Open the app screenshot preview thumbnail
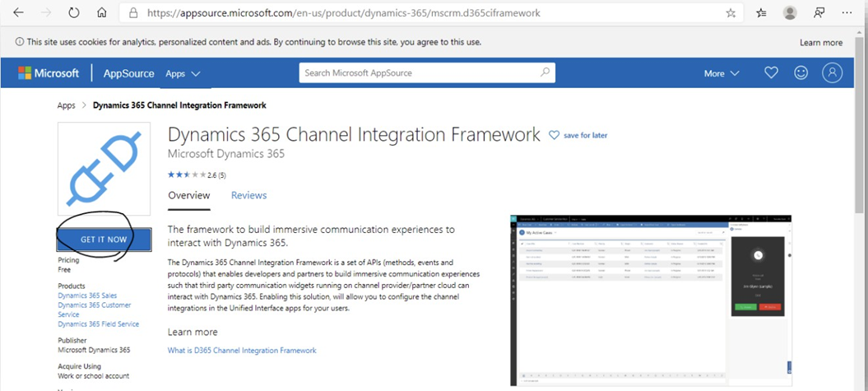The height and width of the screenshot is (391, 868). (x=651, y=300)
